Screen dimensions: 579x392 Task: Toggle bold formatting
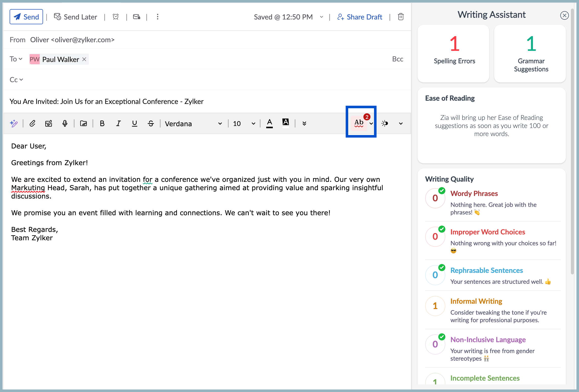(x=102, y=123)
